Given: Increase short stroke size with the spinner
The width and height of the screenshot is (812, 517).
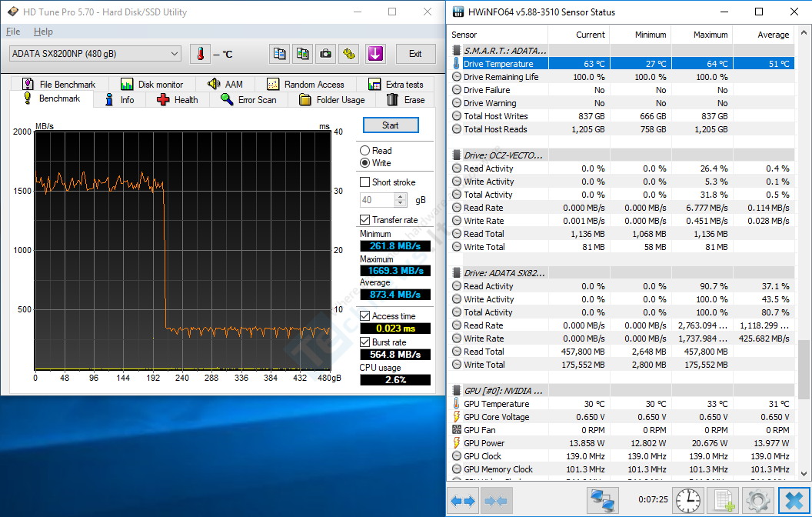Looking at the screenshot, I should coord(401,196).
